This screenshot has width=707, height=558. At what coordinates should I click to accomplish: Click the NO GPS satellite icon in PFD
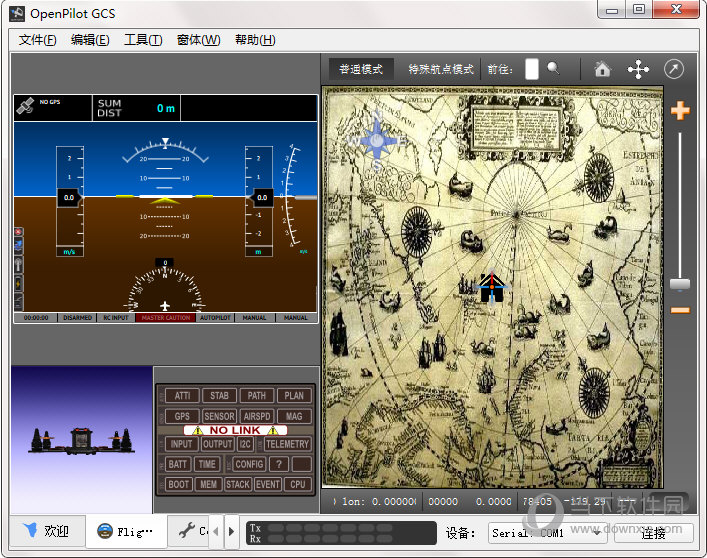pyautogui.click(x=25, y=106)
